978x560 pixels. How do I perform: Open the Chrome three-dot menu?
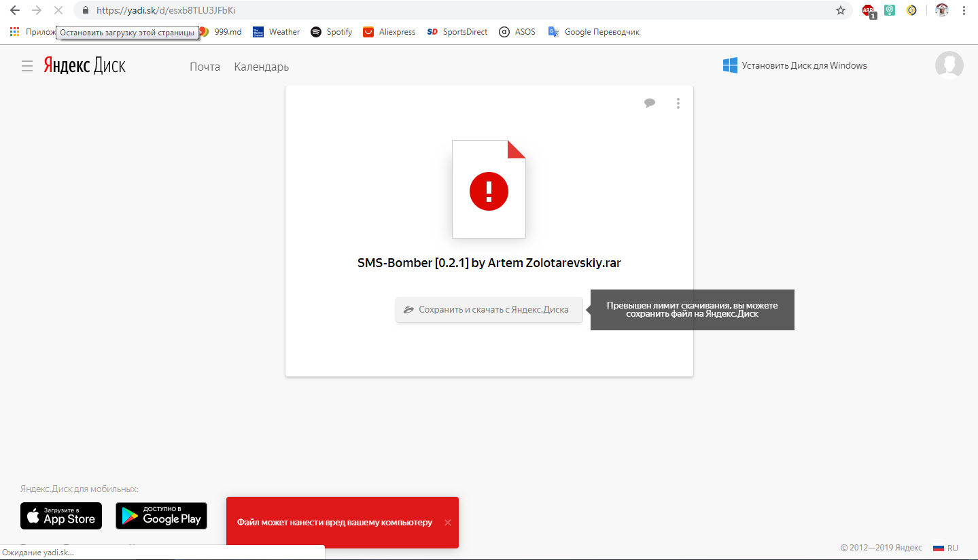pyautogui.click(x=964, y=10)
